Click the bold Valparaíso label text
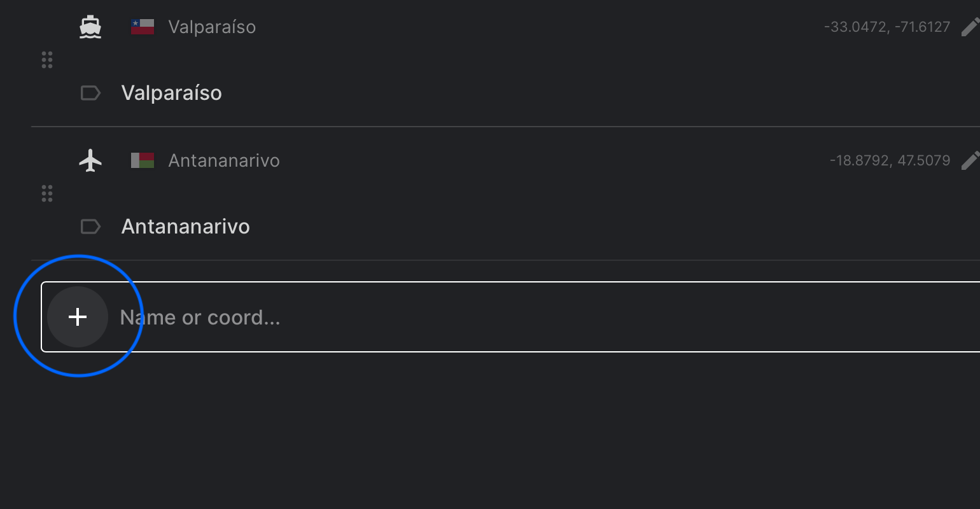Image resolution: width=980 pixels, height=509 pixels. pos(172,93)
